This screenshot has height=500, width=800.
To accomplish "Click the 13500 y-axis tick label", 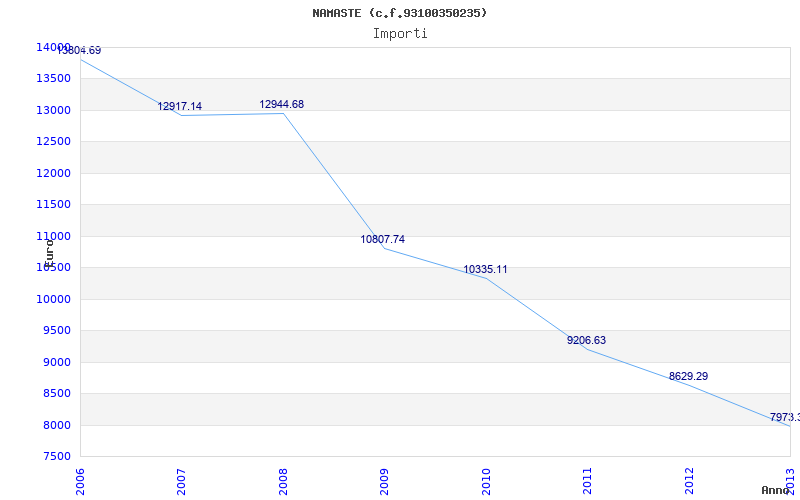I will click(x=53, y=79).
